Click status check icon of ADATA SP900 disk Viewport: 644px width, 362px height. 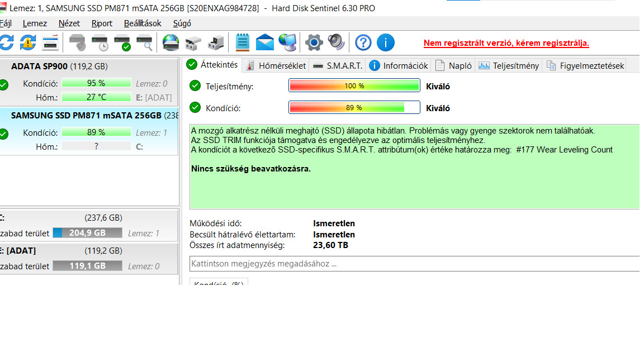point(4,84)
